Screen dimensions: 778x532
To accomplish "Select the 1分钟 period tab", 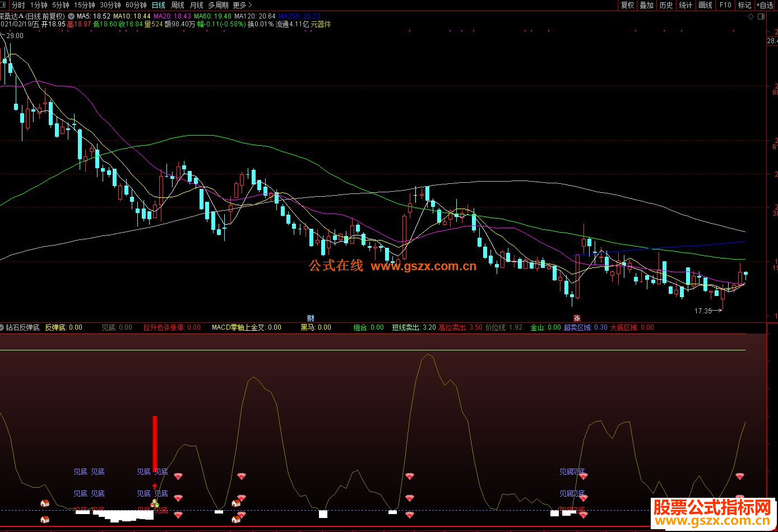I will point(39,5).
